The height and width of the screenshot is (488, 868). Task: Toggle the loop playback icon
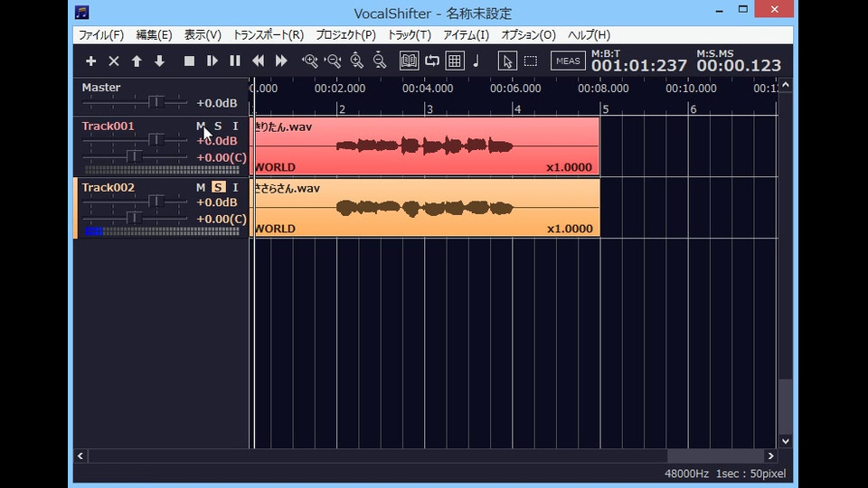pos(432,61)
